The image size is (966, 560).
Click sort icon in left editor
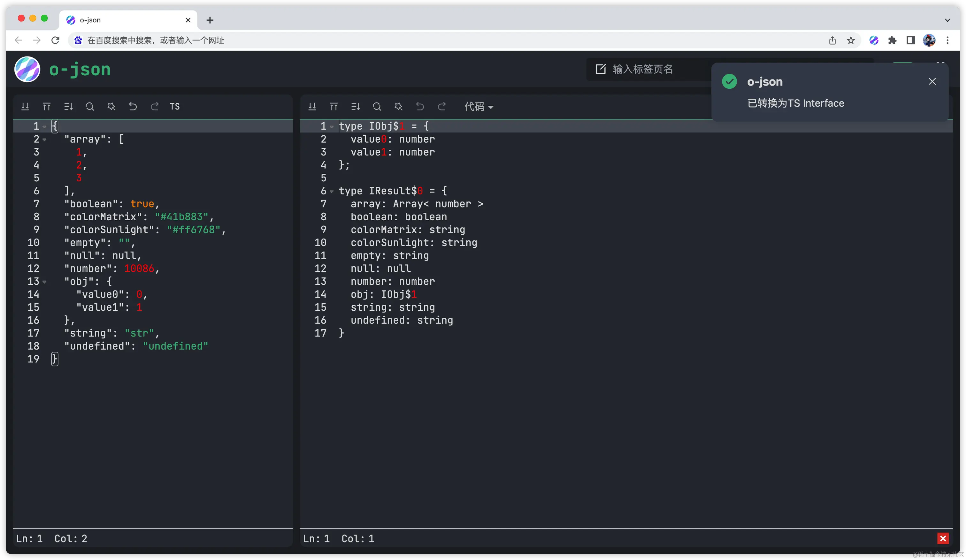point(68,107)
